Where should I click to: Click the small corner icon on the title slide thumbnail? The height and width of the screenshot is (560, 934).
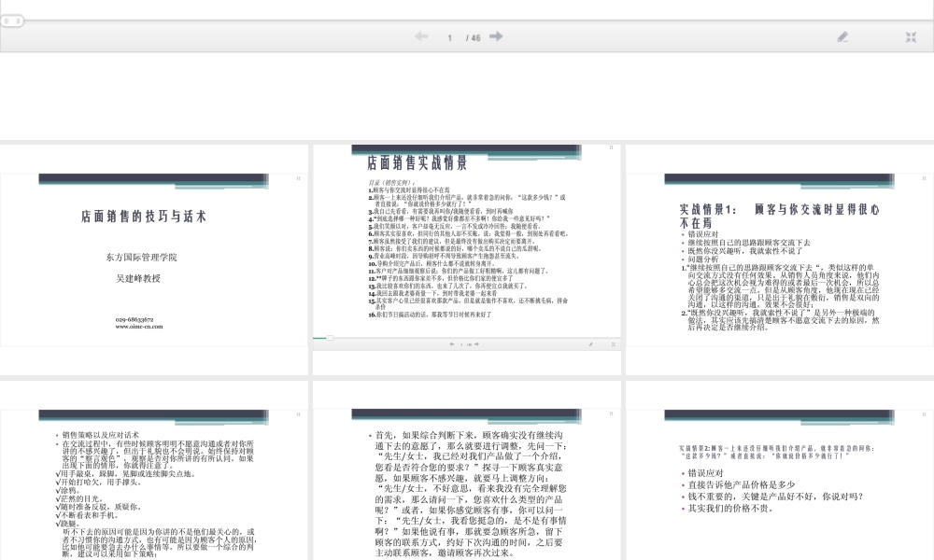click(x=299, y=178)
